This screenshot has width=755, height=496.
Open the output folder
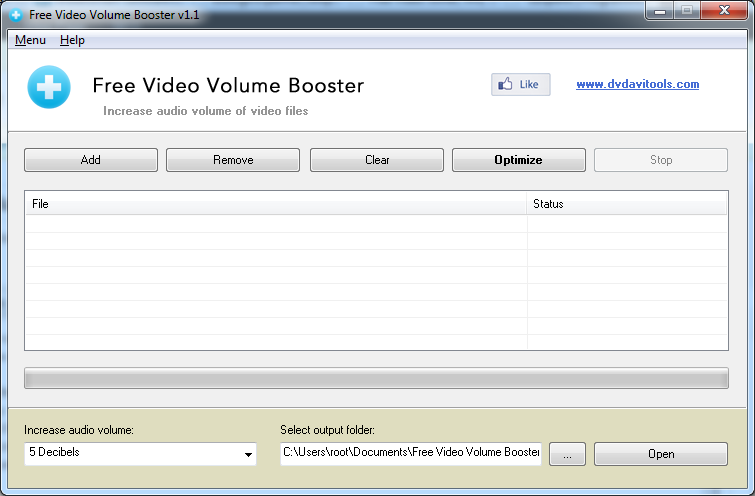tap(660, 454)
